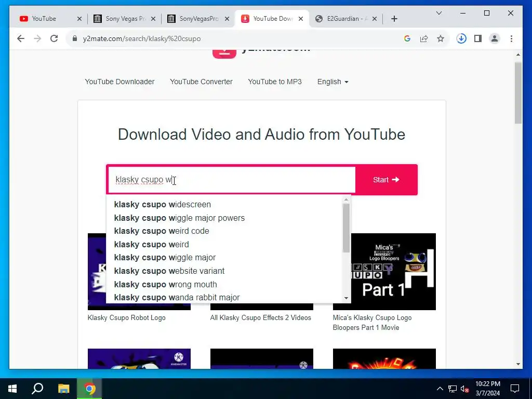The image size is (532, 399).
Task: Select suggestion klasky csupo wiggle major powers
Action: (224, 218)
